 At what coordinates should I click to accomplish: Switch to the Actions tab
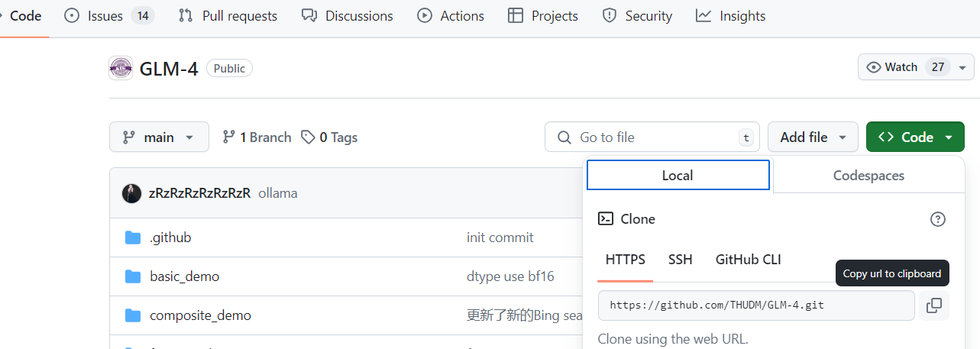point(451,15)
